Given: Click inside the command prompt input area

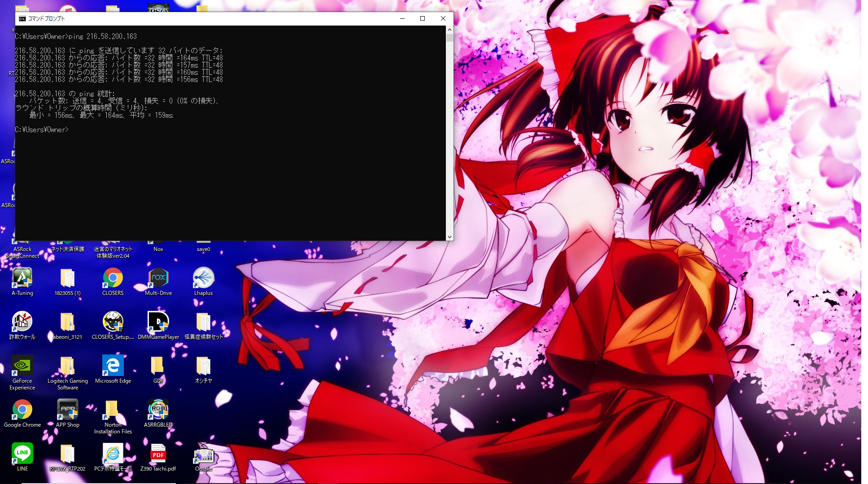Looking at the screenshot, I should tap(224, 179).
